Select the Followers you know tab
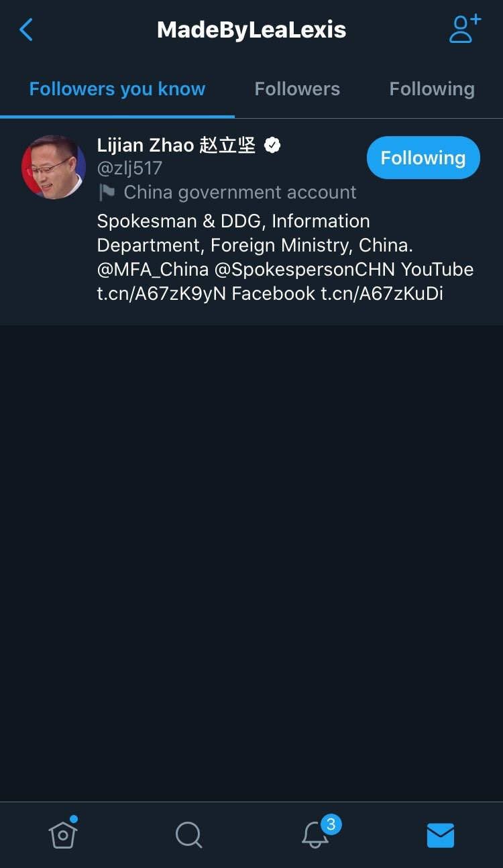Viewport: 503px width, 868px height. click(117, 89)
